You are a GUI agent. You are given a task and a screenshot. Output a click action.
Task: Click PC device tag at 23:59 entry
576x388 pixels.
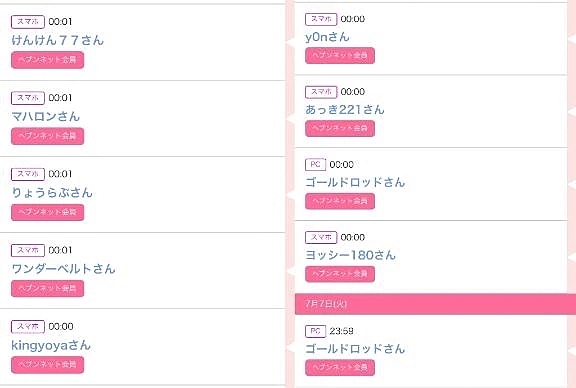[x=315, y=331]
